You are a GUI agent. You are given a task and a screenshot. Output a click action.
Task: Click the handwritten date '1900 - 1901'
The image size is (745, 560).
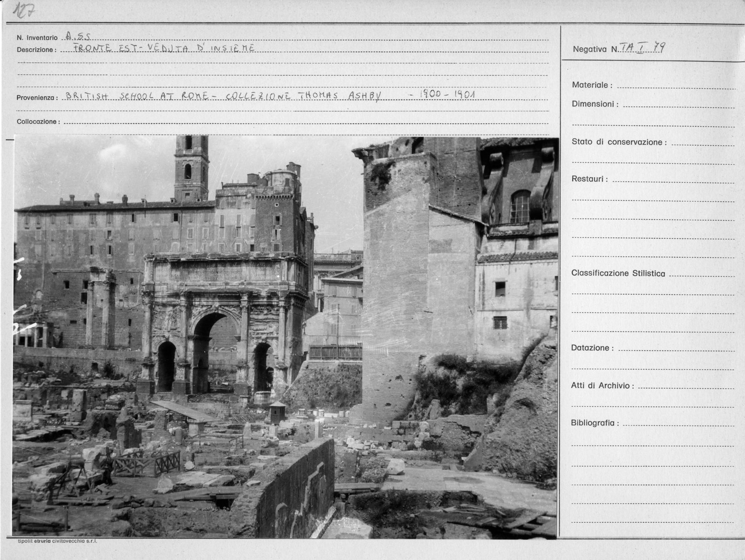[447, 94]
